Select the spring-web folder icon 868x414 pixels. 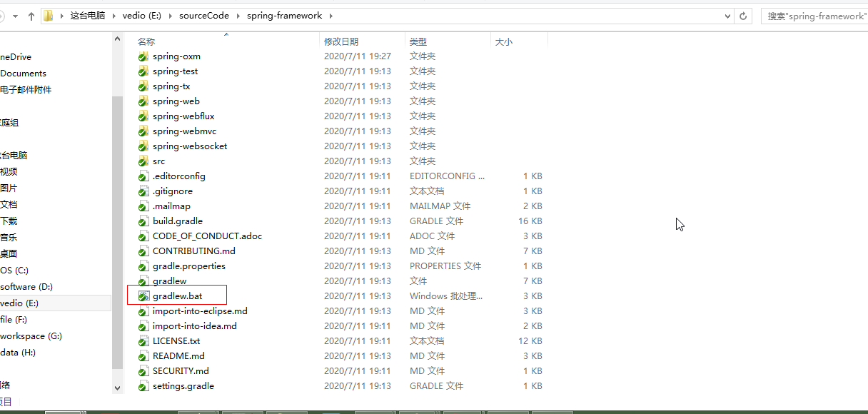(143, 101)
